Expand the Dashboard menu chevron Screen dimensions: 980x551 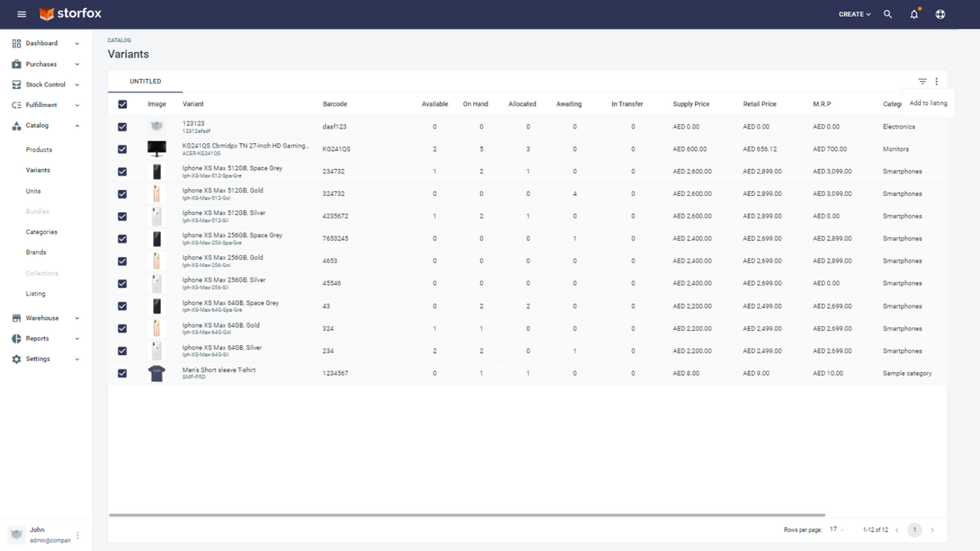[77, 44]
